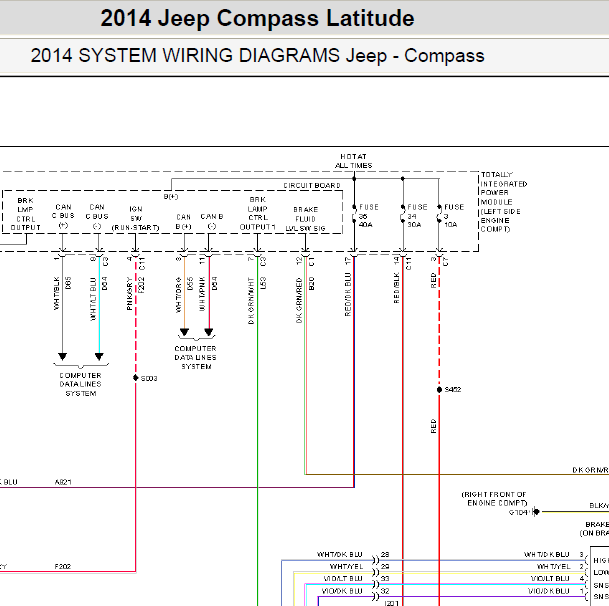Click the 'WHT/ORG' wire color label
The image size is (609, 606).
(178, 295)
